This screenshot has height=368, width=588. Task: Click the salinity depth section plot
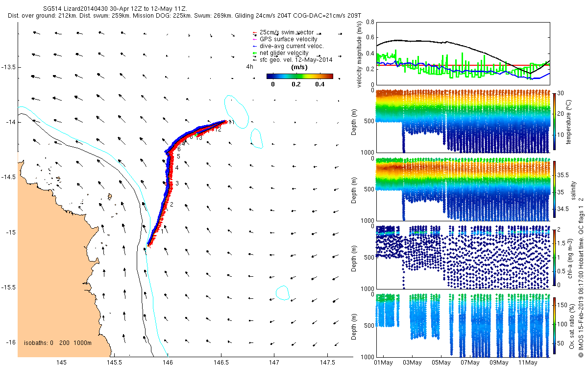[x=463, y=189]
